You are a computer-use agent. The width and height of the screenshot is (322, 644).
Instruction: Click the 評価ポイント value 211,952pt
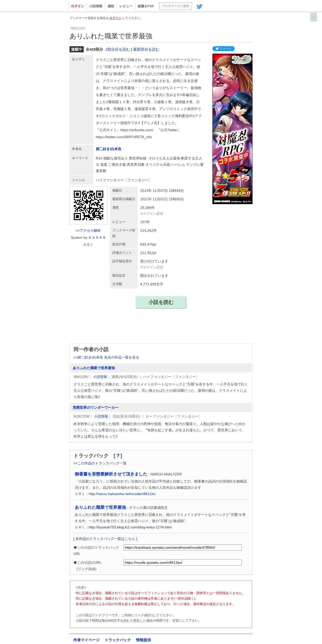148,253
